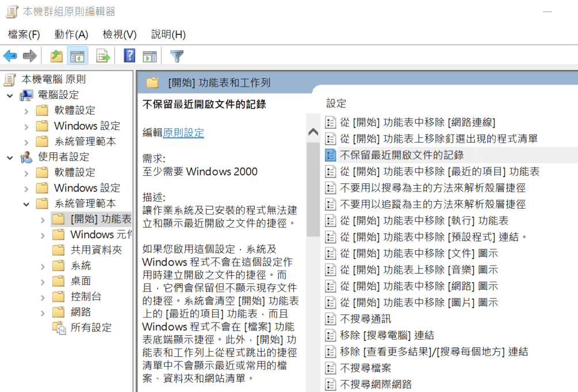Select policy 從 [開始] 功能表中移除 [網路連線]
Image resolution: width=578 pixels, height=392 pixels.
(x=418, y=122)
